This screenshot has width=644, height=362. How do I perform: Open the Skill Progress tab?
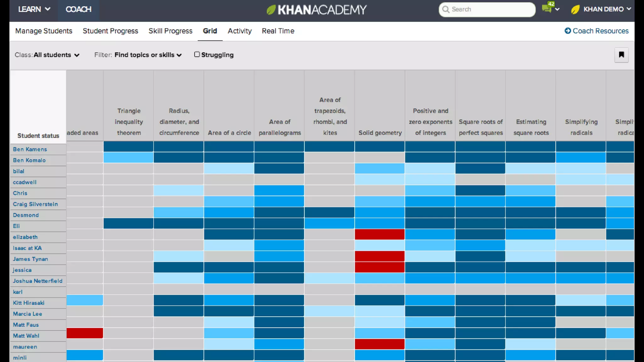coord(170,31)
